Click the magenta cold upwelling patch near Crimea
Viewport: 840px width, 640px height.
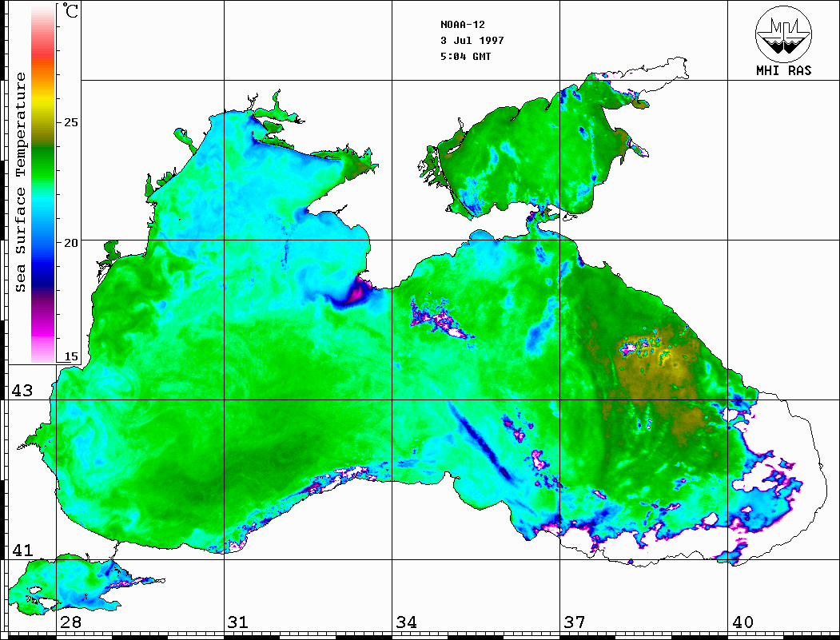point(355,294)
